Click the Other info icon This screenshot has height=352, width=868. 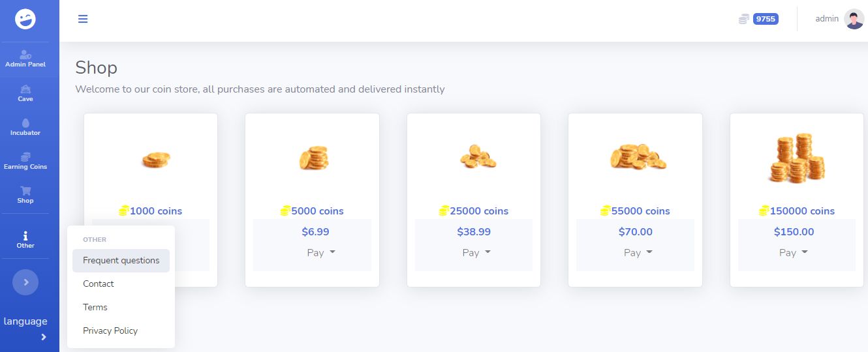point(25,239)
